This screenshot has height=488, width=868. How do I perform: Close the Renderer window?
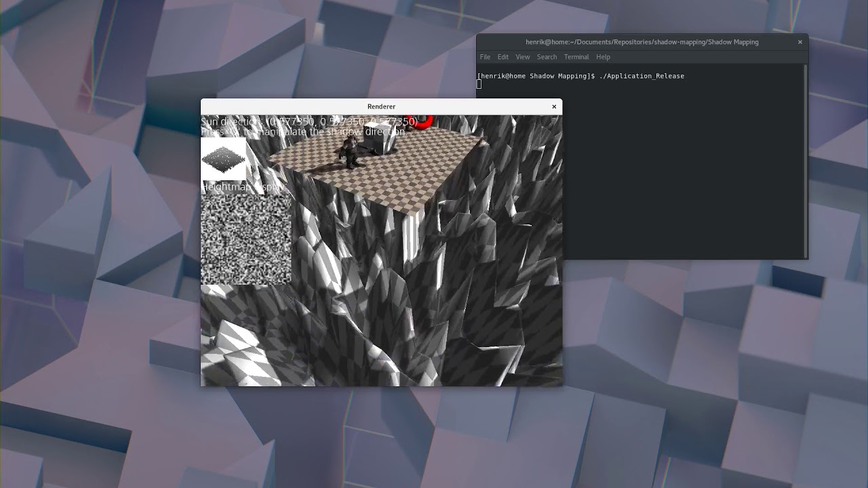tap(554, 106)
